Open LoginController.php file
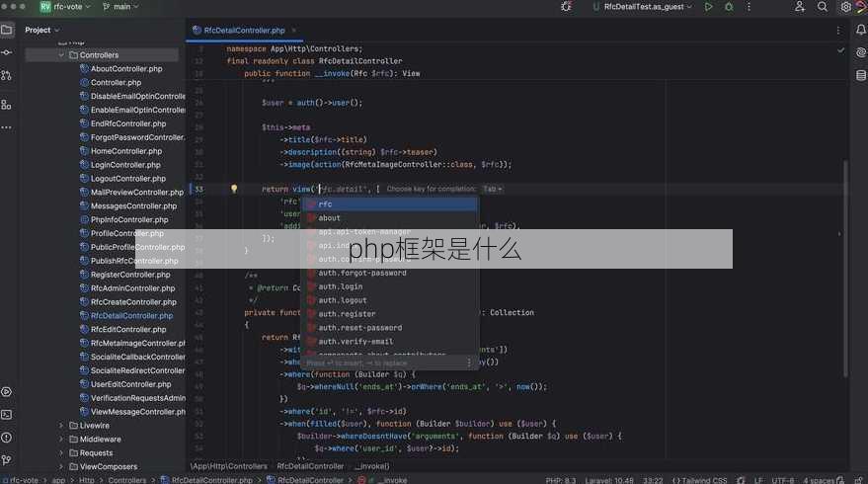868x484 pixels. [x=125, y=165]
